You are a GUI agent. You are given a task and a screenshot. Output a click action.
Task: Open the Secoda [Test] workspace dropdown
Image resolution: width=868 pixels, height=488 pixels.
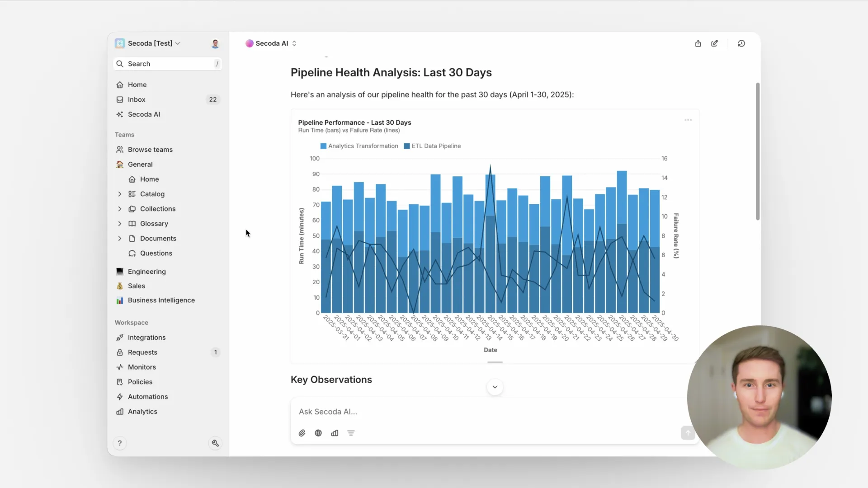(x=149, y=43)
